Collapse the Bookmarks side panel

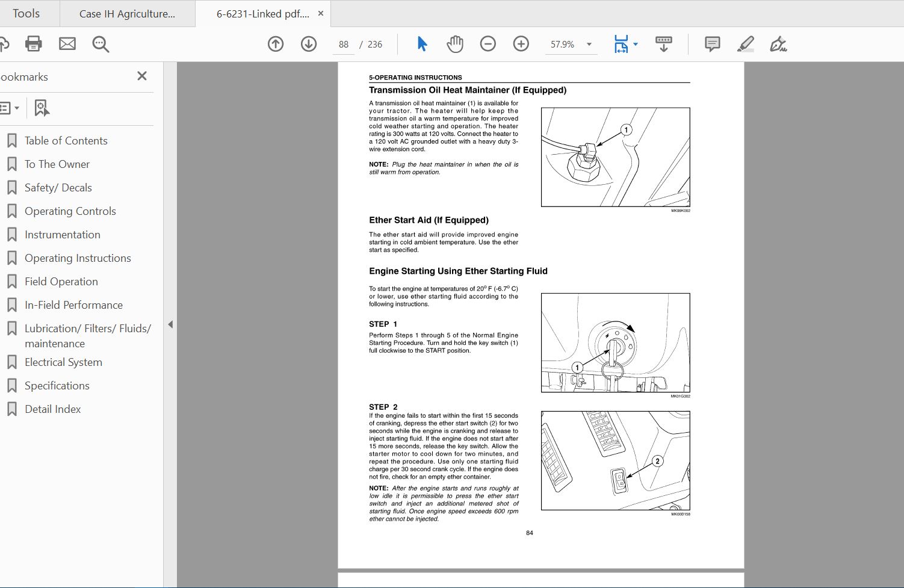click(x=141, y=76)
